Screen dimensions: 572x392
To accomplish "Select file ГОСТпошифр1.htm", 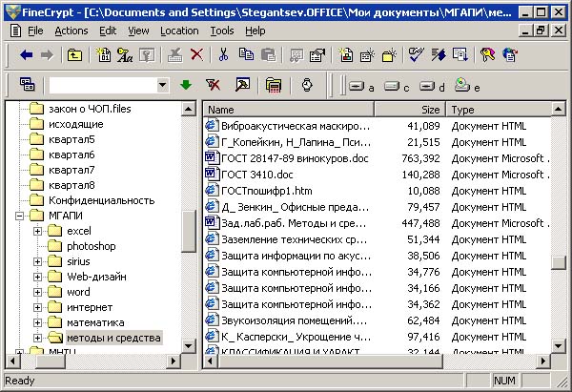I will [x=266, y=191].
